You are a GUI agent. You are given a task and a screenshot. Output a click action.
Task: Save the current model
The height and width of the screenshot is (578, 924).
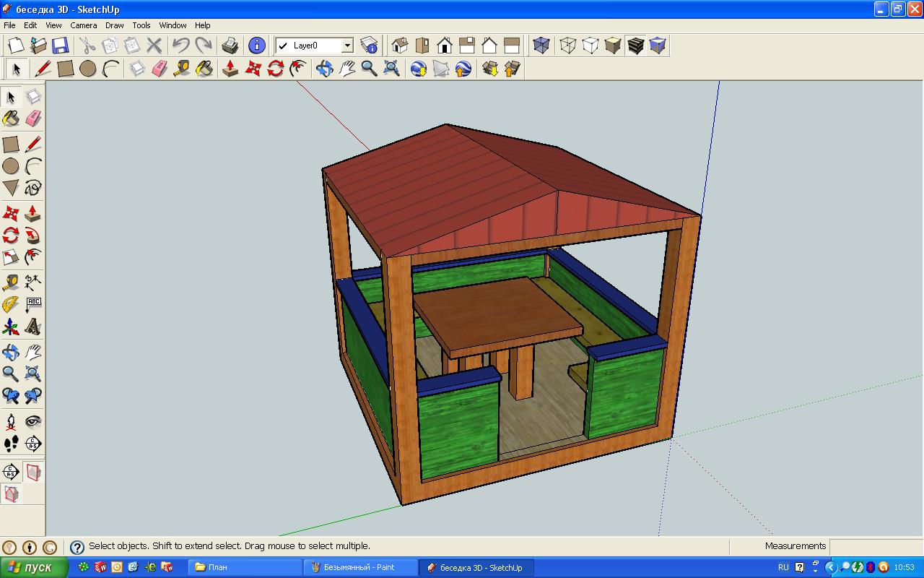[x=60, y=46]
